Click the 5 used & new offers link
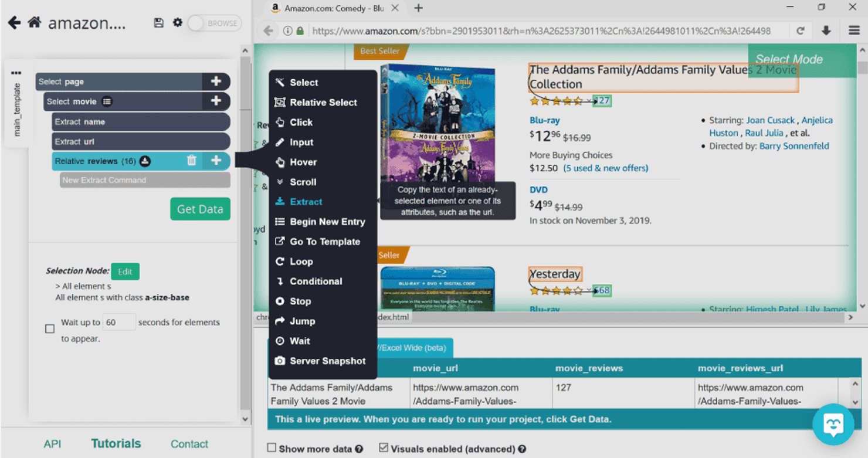Viewport: 868px width, 458px height. [606, 168]
